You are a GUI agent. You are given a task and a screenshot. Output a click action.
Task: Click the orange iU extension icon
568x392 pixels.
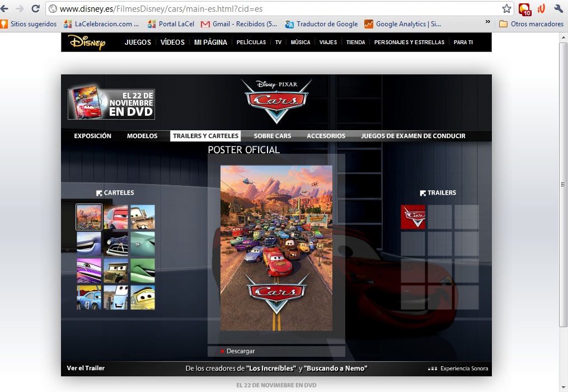[541, 9]
